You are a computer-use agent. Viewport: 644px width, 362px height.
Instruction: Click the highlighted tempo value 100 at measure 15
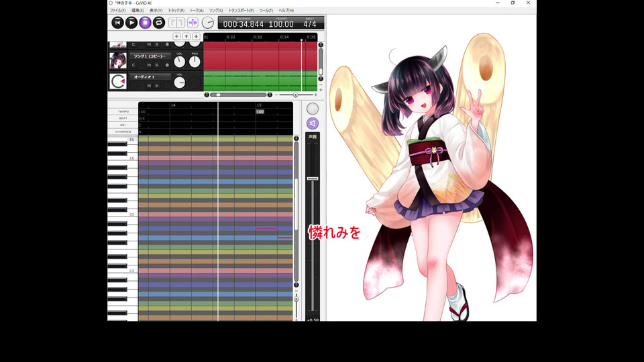[260, 112]
